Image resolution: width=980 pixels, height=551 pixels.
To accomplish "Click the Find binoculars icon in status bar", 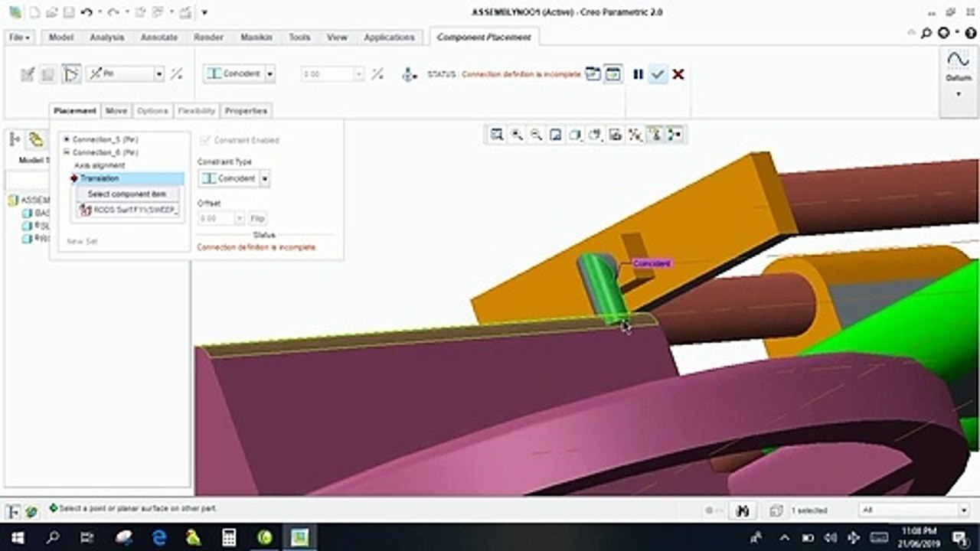I will click(x=741, y=510).
